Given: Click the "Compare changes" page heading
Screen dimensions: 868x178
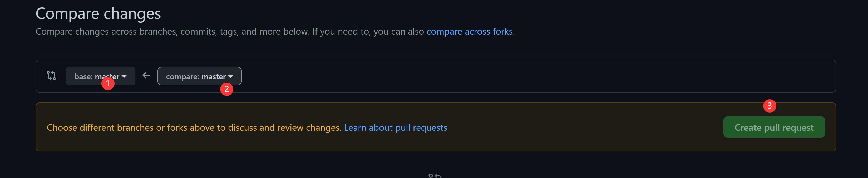Looking at the screenshot, I should [98, 13].
